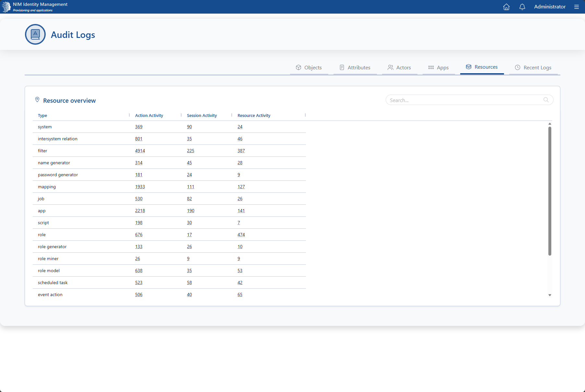Sort by Resource Activity column header

click(x=254, y=115)
